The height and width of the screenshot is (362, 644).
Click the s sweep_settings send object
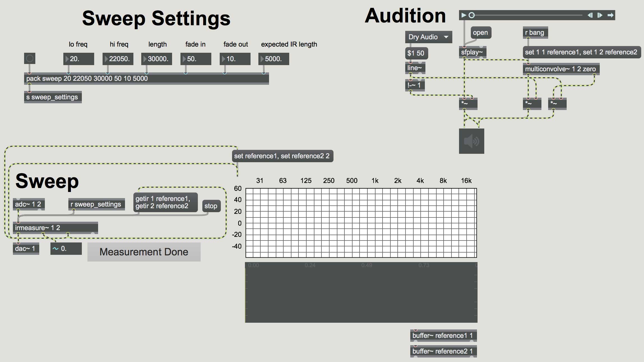(52, 97)
